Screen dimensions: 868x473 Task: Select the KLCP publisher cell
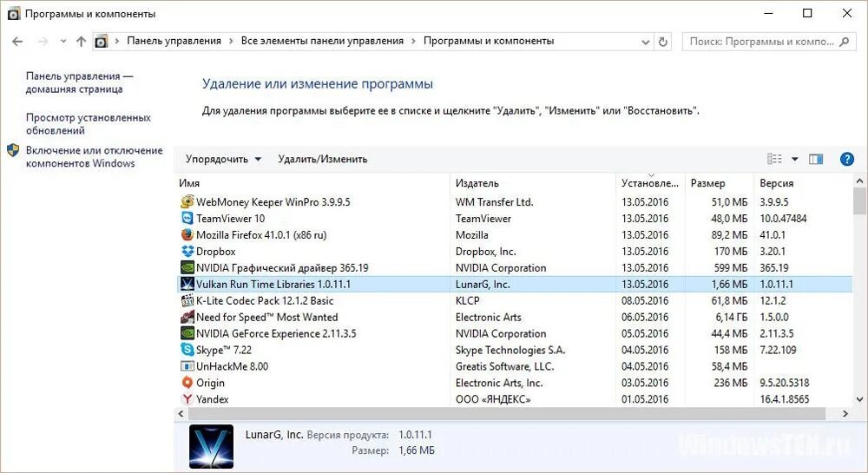tap(468, 300)
